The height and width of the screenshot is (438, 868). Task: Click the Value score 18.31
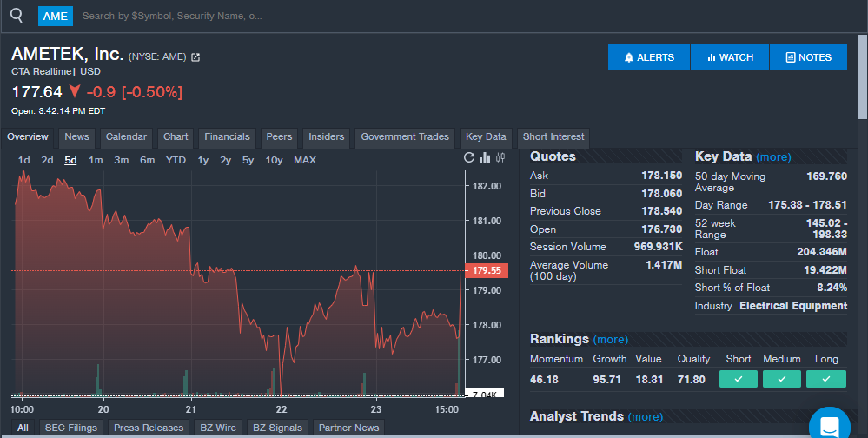pos(649,379)
